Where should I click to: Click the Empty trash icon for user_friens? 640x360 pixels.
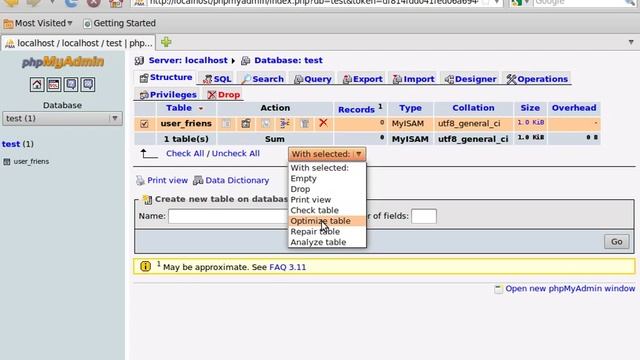click(304, 123)
